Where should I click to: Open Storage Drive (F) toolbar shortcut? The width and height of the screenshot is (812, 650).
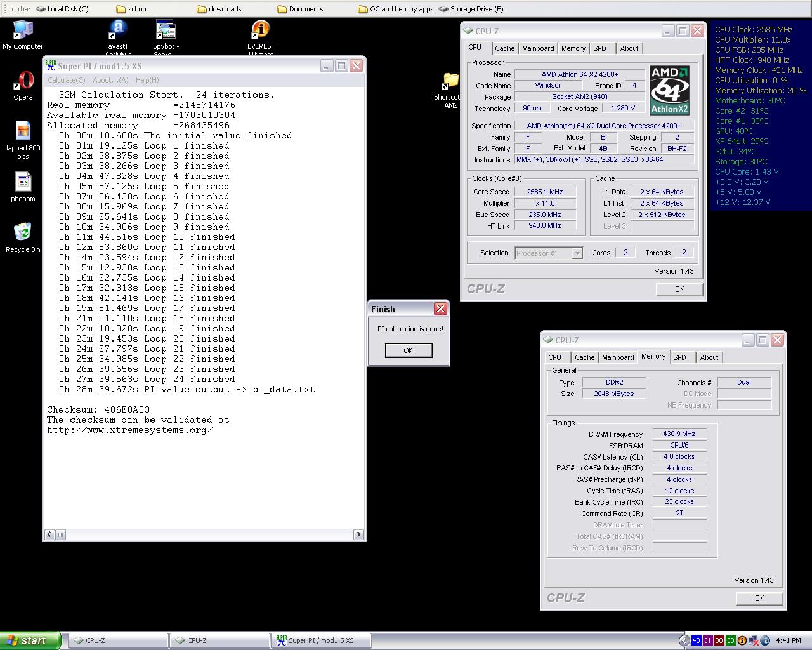[471, 9]
